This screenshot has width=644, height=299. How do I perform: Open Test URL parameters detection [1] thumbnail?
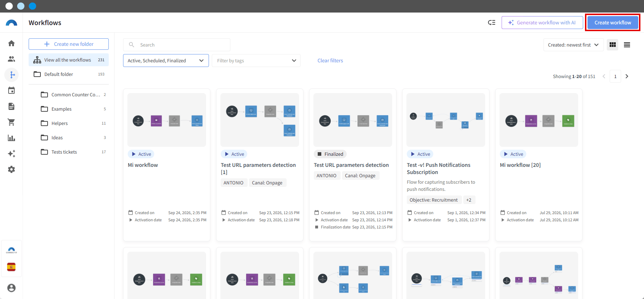(260, 120)
